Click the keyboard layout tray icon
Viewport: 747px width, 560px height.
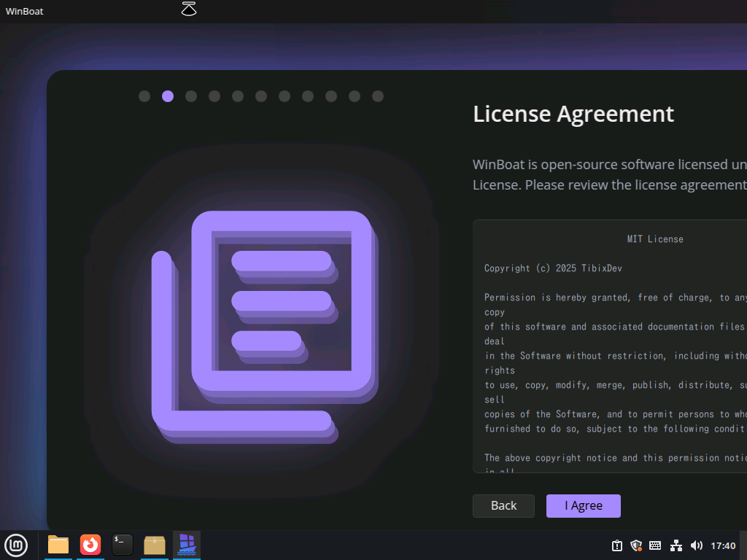pyautogui.click(x=655, y=545)
